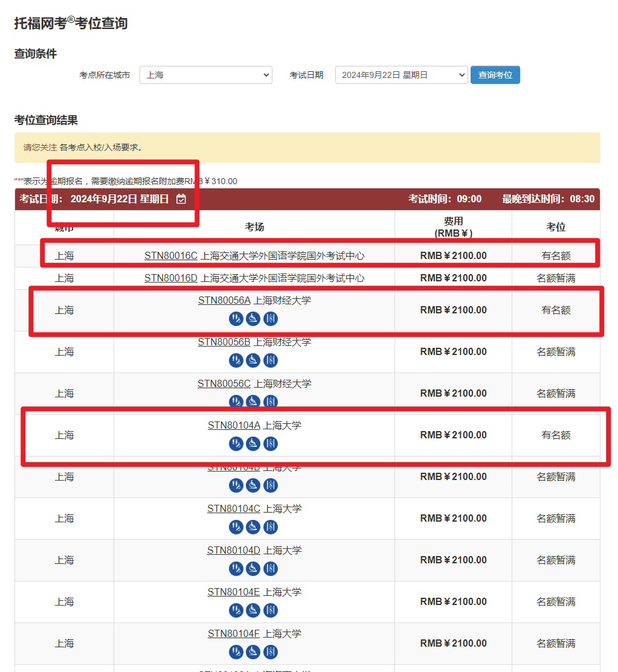618x672 pixels.
Task: Select RMB￥2100.00 fee in STN80104E row
Action: (453, 602)
